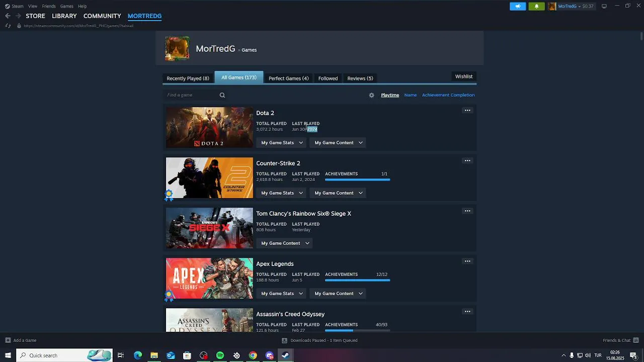Open the Tom Clancy's Rainbow Six Siege X title
This screenshot has height=362, width=644.
pyautogui.click(x=303, y=214)
